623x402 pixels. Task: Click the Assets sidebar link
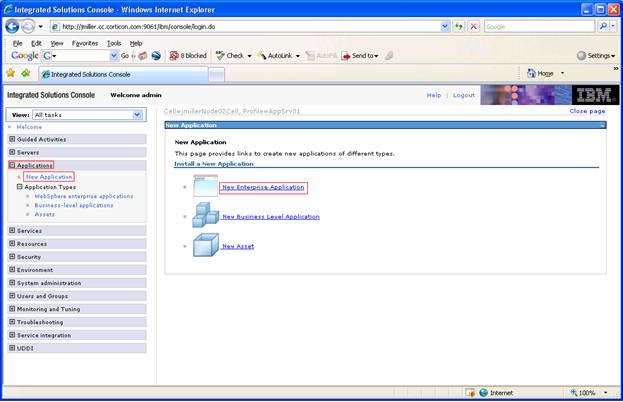(44, 215)
